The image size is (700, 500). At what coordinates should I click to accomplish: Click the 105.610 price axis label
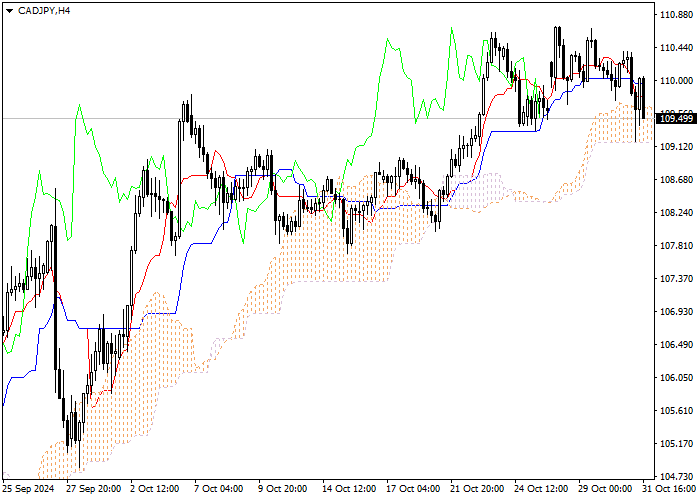coord(676,411)
